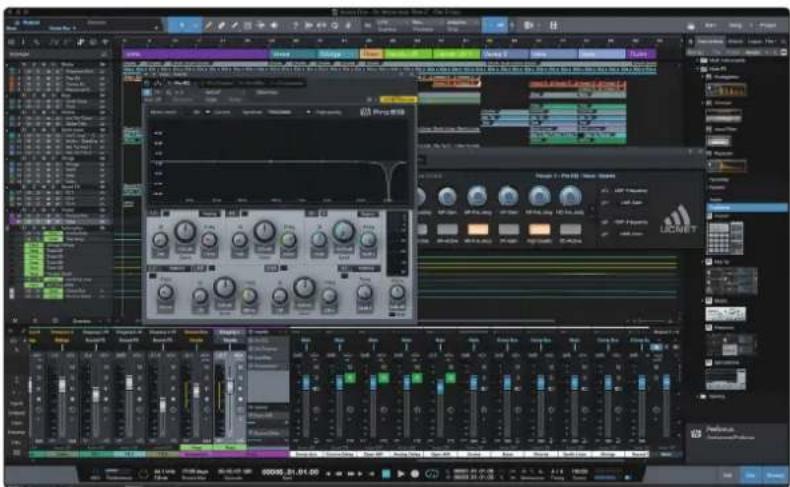
Task: Toggle the first orange button in UCNET macro panel
Action: [478, 230]
